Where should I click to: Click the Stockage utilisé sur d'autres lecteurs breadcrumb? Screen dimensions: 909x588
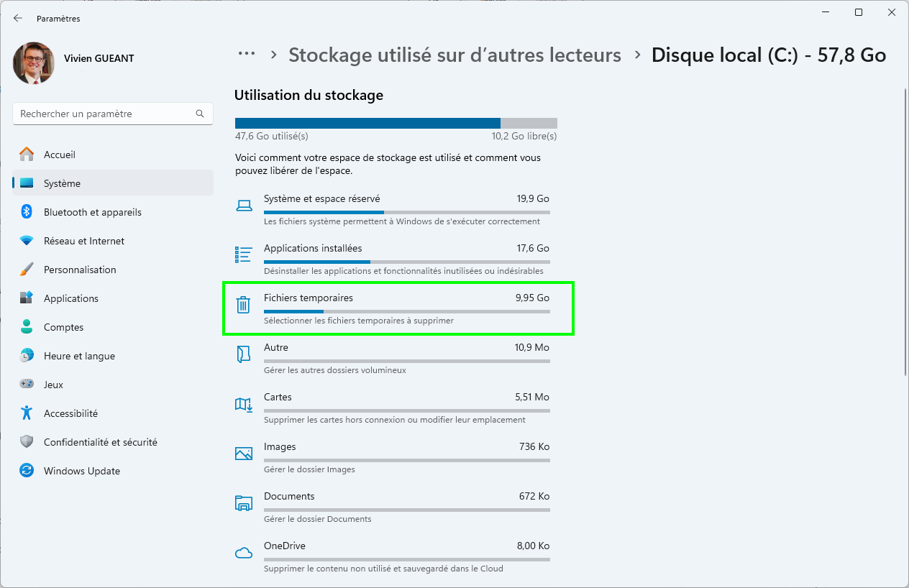(x=454, y=55)
